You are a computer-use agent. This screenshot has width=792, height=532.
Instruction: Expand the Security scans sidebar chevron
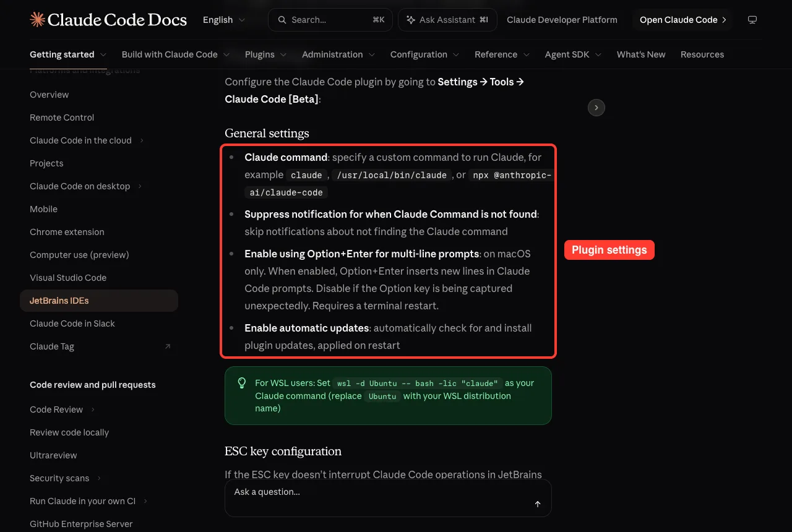click(99, 478)
